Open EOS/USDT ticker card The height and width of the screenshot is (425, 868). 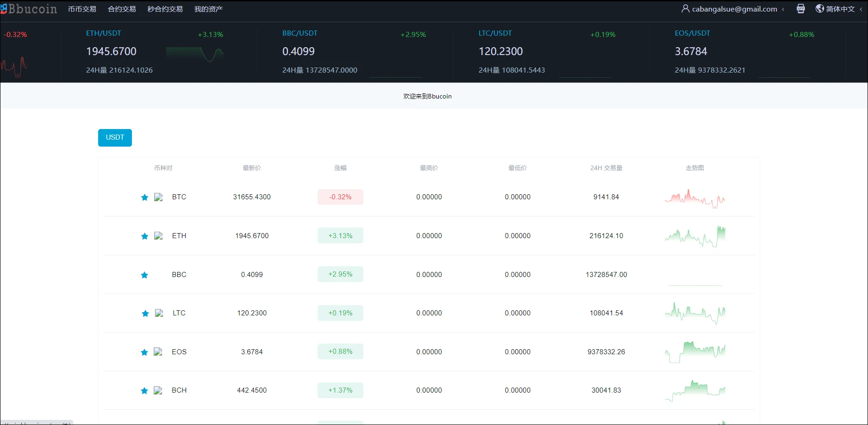point(748,52)
